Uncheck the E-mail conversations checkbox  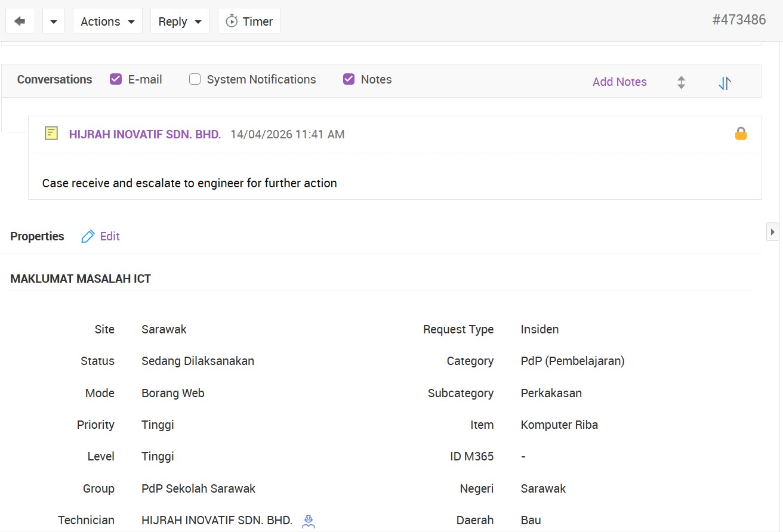coord(116,79)
